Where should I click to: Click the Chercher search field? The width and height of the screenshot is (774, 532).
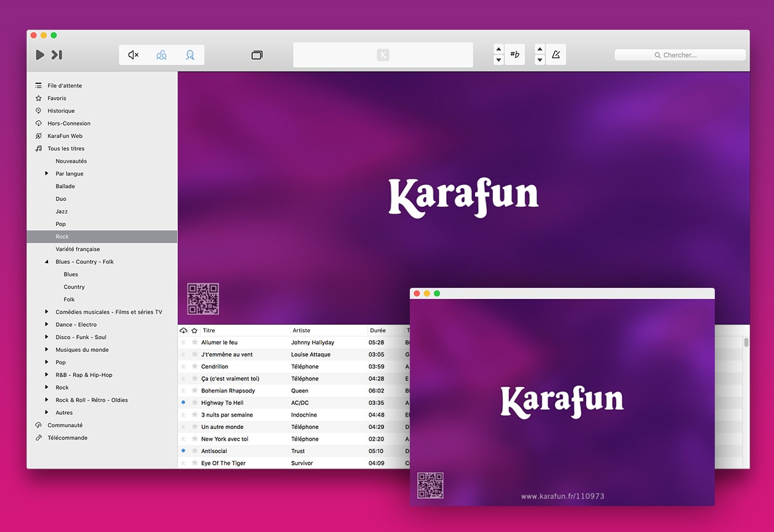point(680,55)
